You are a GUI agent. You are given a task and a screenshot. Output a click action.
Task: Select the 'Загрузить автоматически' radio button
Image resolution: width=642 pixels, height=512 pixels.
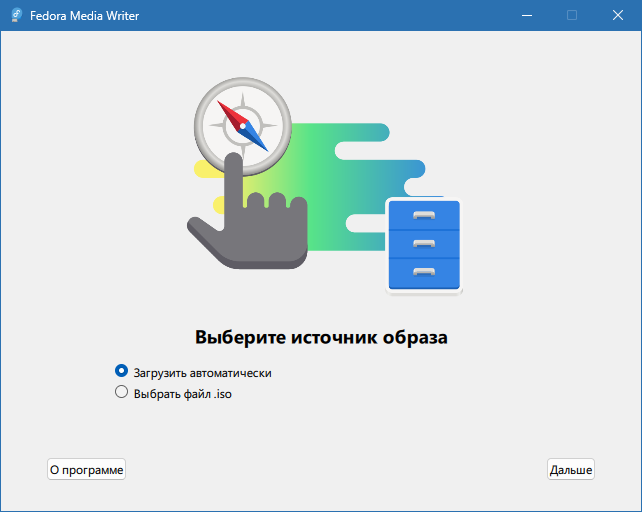(x=121, y=371)
